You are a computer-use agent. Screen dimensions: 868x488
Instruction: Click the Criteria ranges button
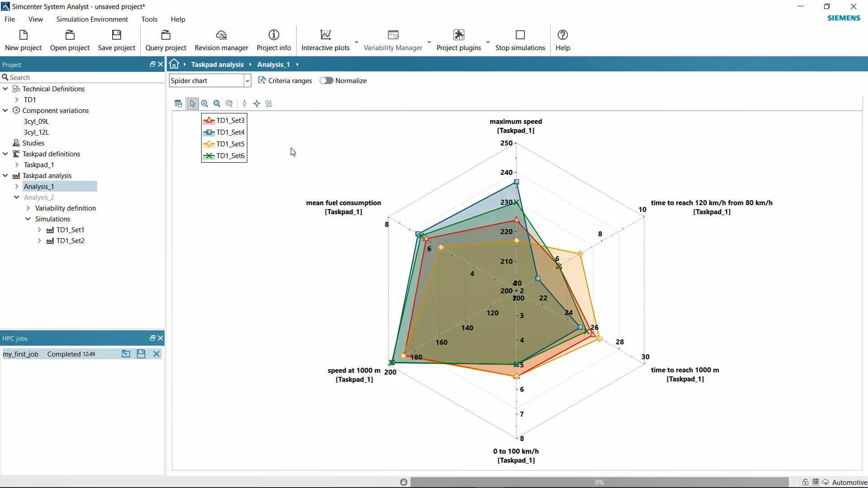click(x=285, y=81)
